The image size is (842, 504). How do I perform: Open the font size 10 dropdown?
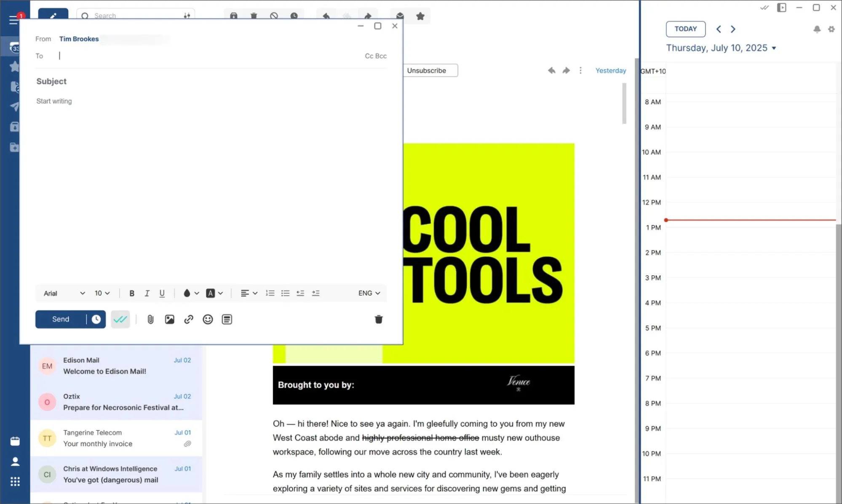(101, 293)
